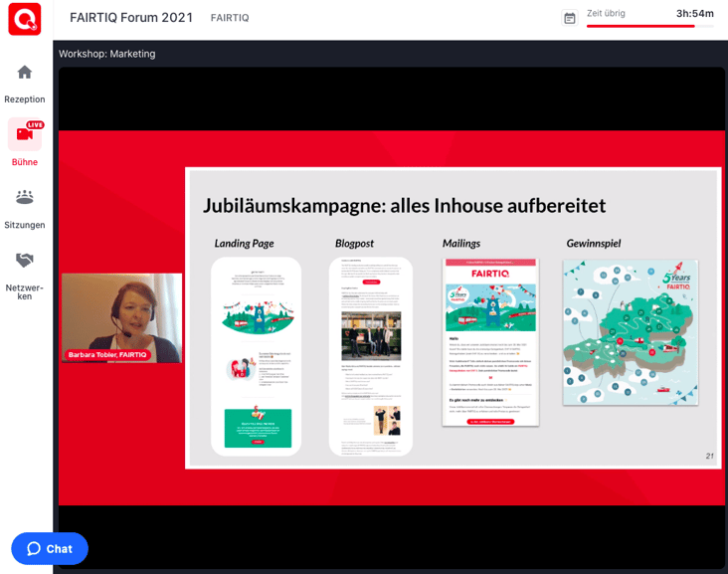Click the Barbara Tobler speaker video

click(121, 318)
